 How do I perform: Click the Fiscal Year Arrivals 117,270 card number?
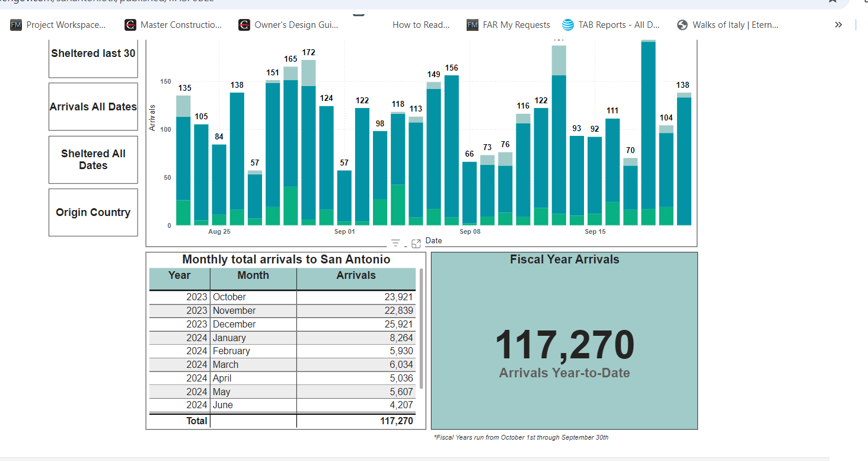(564, 346)
